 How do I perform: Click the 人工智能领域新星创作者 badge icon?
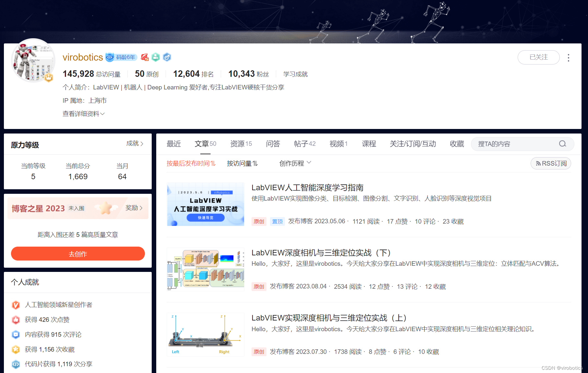(x=16, y=305)
